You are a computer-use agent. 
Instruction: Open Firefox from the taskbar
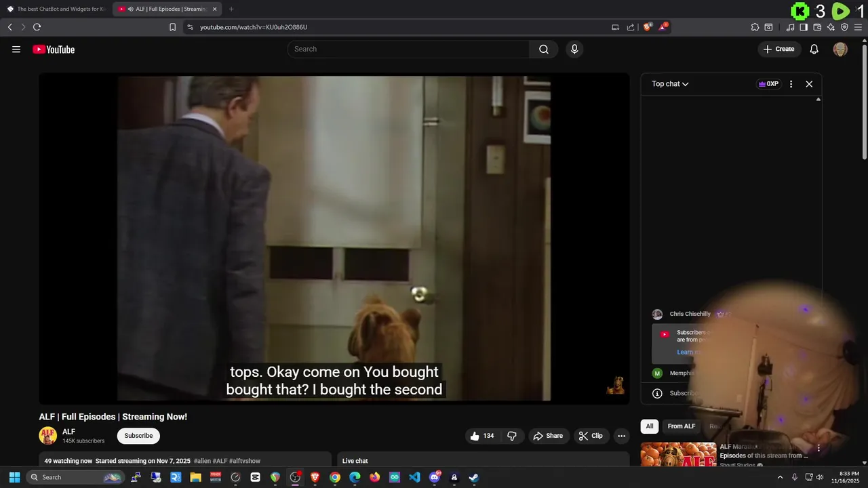374,477
